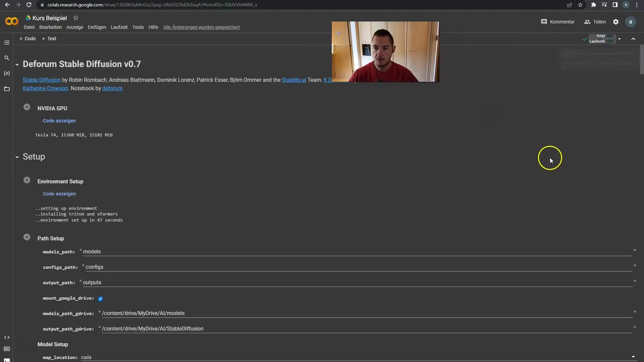Image resolution: width=644 pixels, height=362 pixels.
Task: Open the Laufzeit menu
Action: coord(119,27)
